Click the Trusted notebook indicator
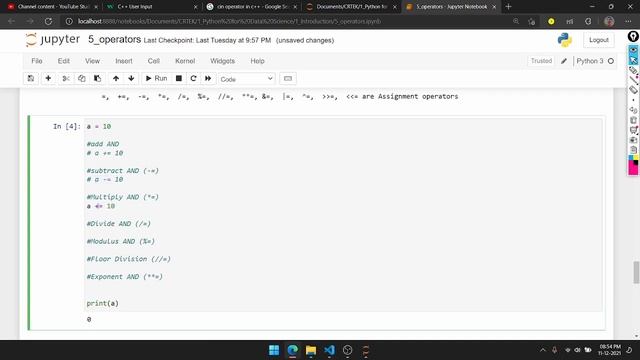The image size is (640, 360). click(541, 61)
